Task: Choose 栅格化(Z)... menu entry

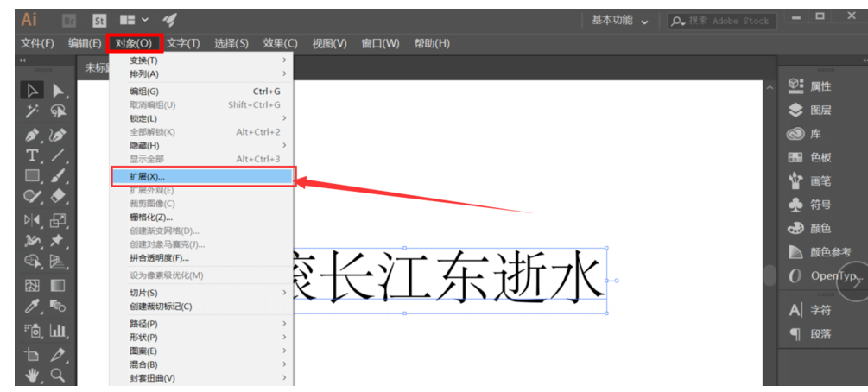Action: [201, 218]
